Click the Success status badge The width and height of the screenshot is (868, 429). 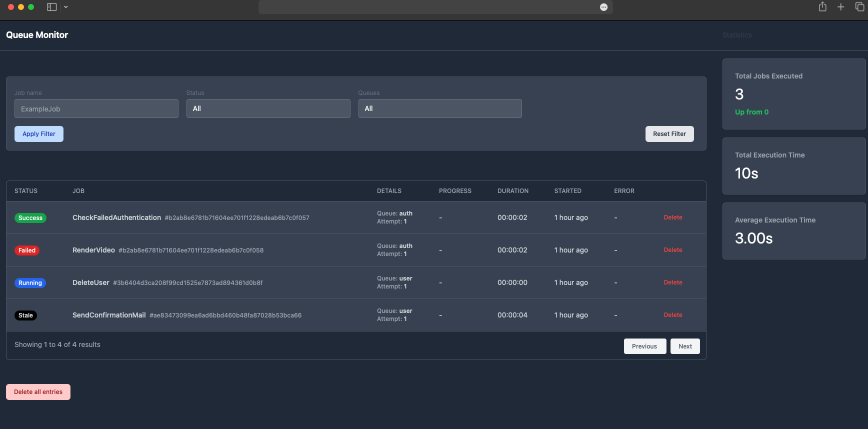pyautogui.click(x=31, y=217)
